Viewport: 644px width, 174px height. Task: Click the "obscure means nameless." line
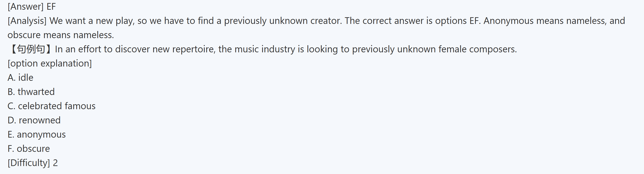pos(61,35)
